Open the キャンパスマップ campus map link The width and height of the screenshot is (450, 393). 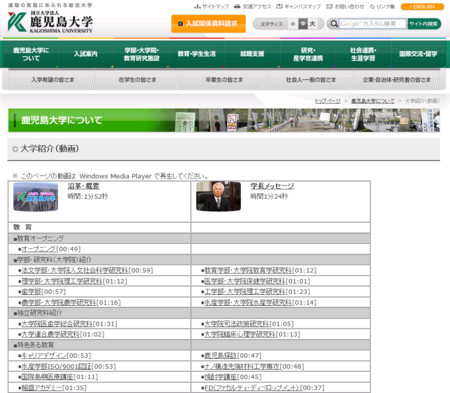coord(299,7)
